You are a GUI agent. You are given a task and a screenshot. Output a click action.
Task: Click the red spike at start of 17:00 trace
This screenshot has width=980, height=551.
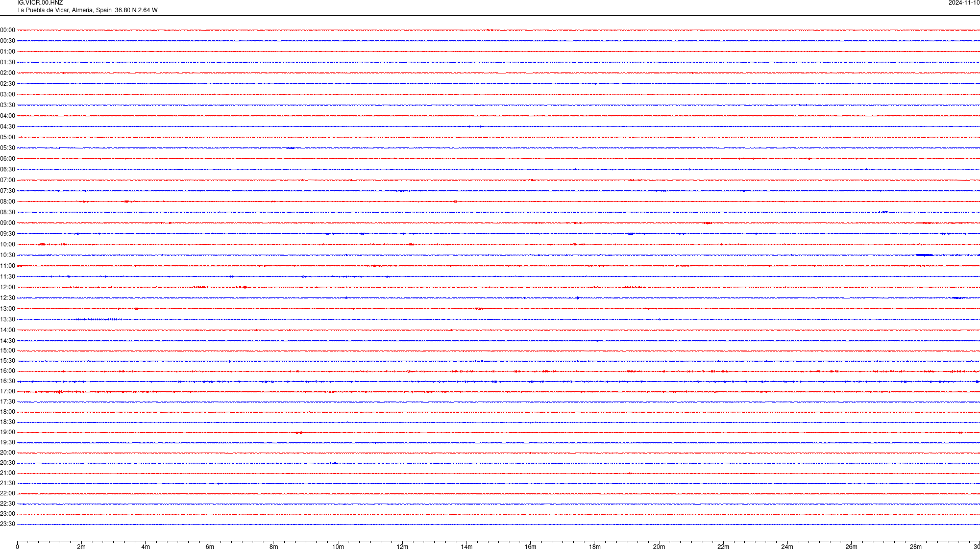pos(60,392)
